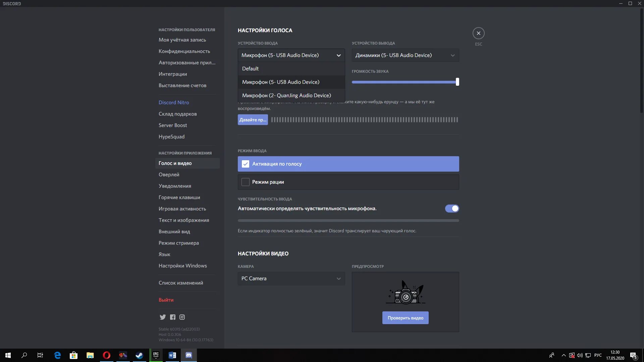The height and width of the screenshot is (362, 644).
Task: Toggle автоматически определять чувствительность микрофона switch
Action: (x=452, y=208)
